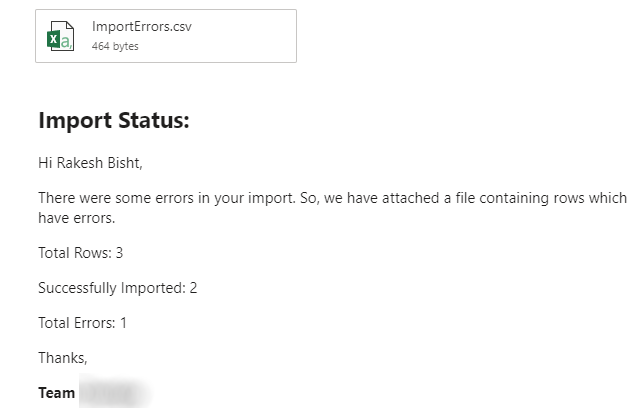Viewport: 642px width, 412px height.
Task: Open the ImportErrors.csv attachment name
Action: pos(141,27)
